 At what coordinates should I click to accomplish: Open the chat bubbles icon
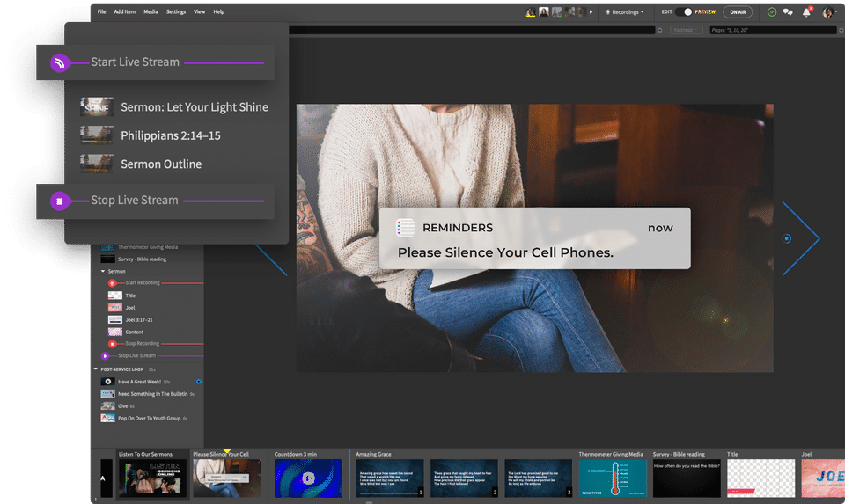coord(788,11)
